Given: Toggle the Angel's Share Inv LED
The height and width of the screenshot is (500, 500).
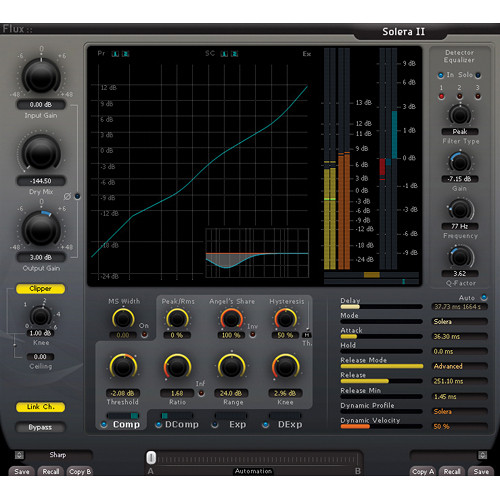Looking at the screenshot, I should click(x=253, y=334).
